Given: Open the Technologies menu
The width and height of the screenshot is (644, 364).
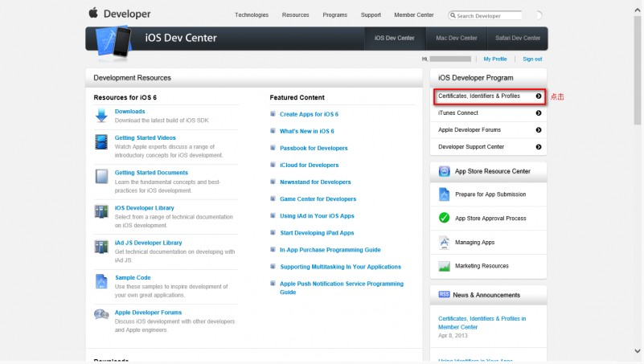Looking at the screenshot, I should (x=252, y=14).
